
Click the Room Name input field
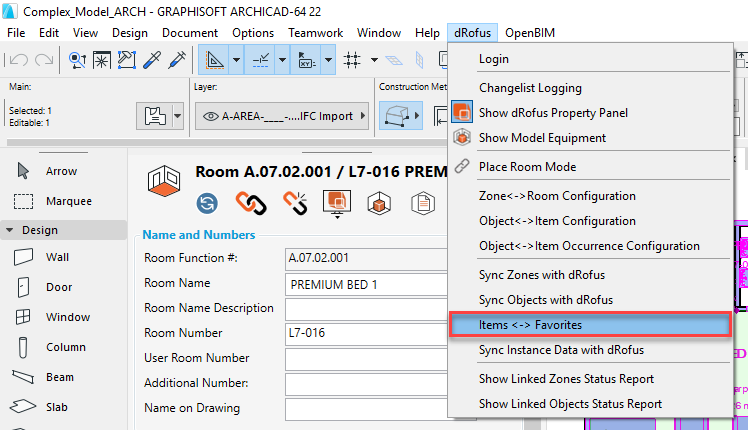(365, 284)
